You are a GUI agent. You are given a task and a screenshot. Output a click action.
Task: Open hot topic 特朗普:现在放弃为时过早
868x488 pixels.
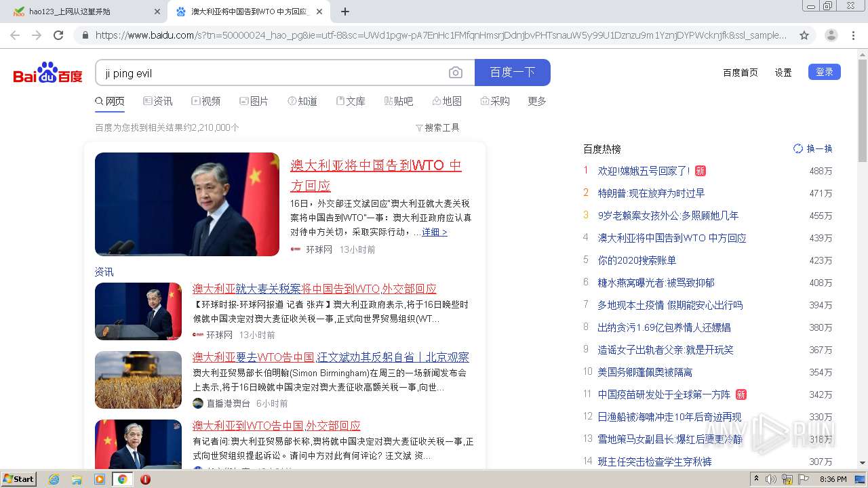[651, 193]
